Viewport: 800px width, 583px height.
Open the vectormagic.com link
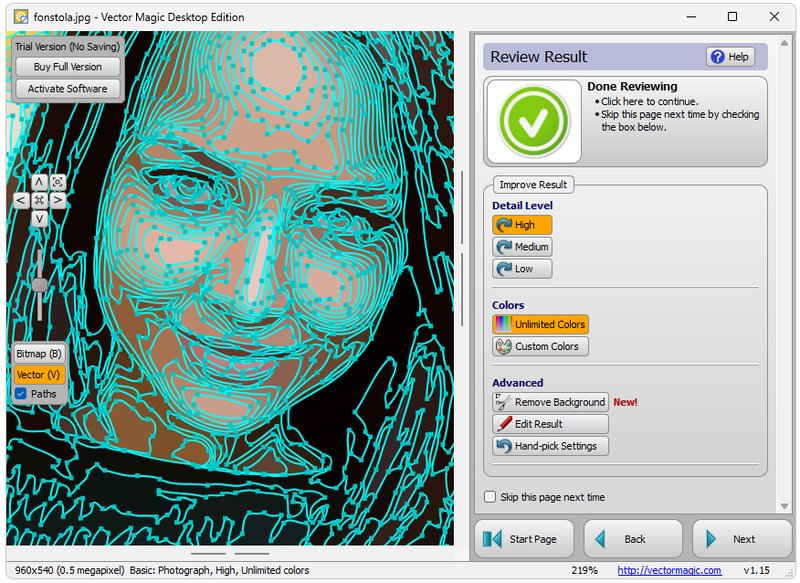669,570
